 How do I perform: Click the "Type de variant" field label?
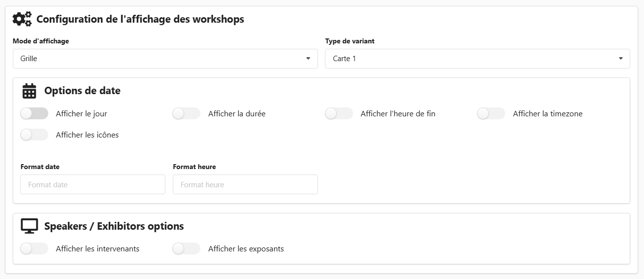350,41
